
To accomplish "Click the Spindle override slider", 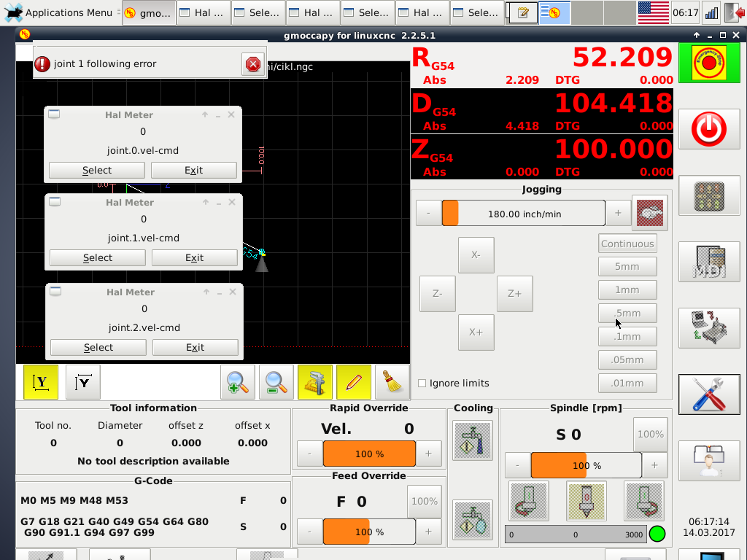I will click(587, 465).
